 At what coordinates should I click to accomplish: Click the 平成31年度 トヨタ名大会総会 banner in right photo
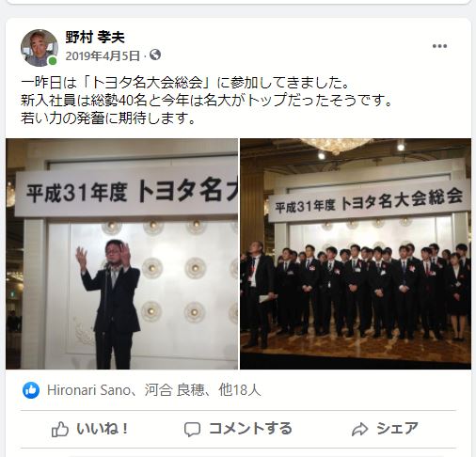(369, 200)
